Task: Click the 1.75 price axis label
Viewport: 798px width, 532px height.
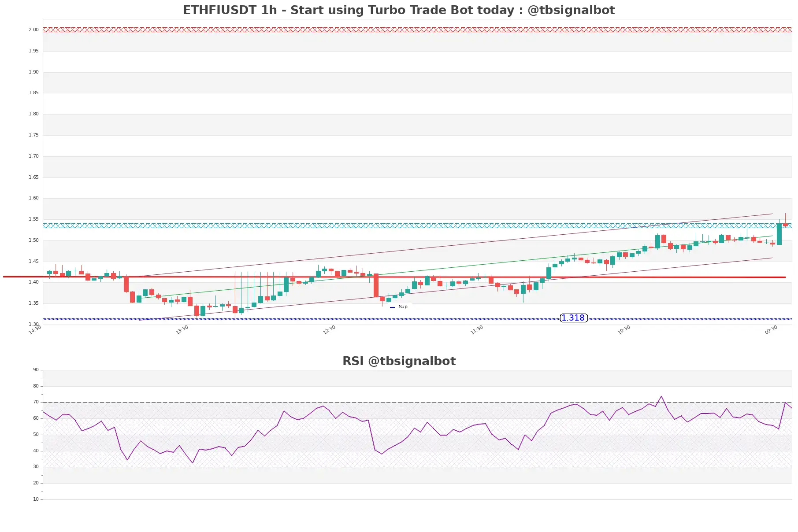Action: point(33,135)
